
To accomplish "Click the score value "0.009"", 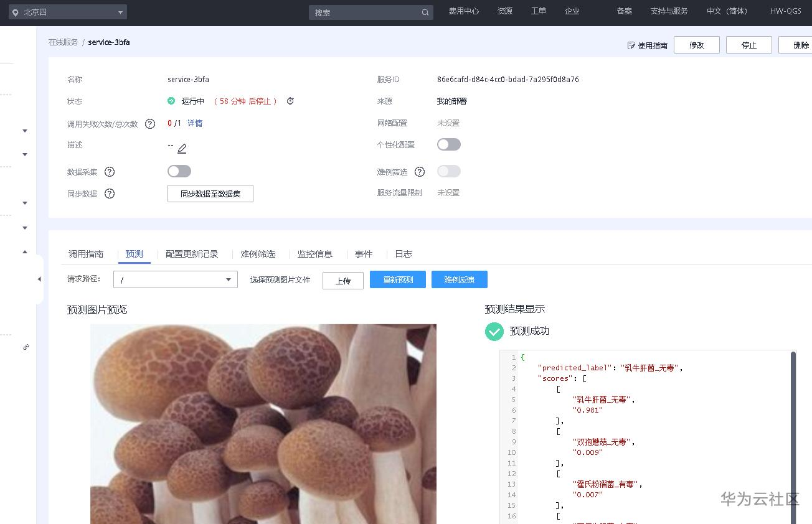I will coord(588,452).
